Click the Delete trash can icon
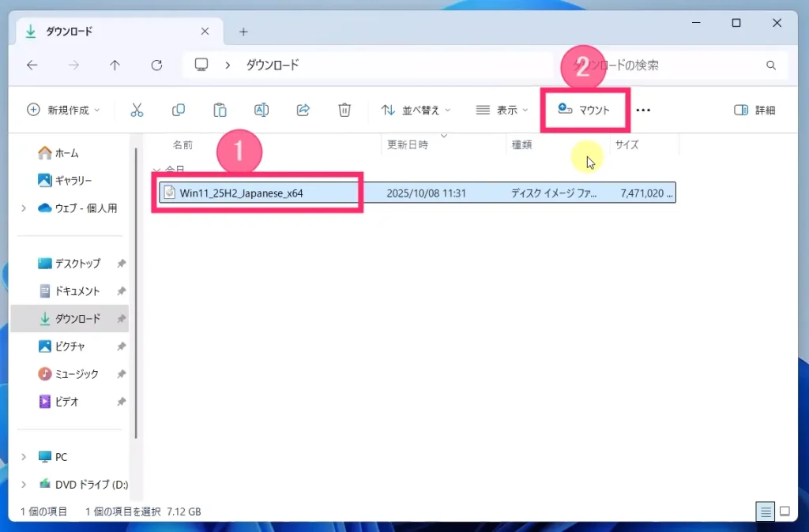The image size is (809, 532). coord(344,111)
